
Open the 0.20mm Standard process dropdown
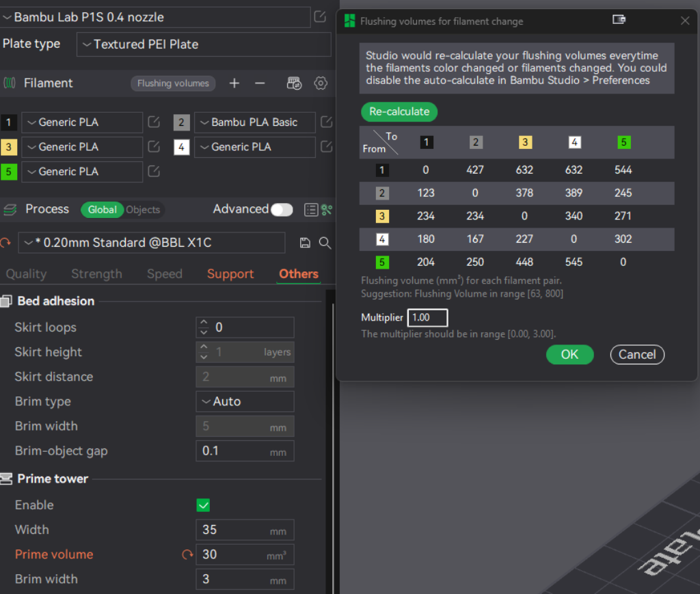[152, 243]
